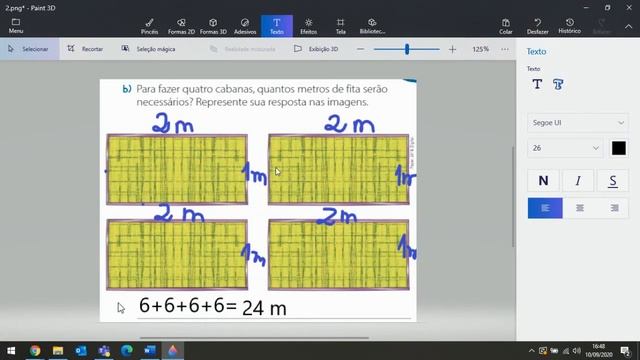This screenshot has width=640, height=360.
Task: Click the 24 m answer text
Action: [264, 308]
